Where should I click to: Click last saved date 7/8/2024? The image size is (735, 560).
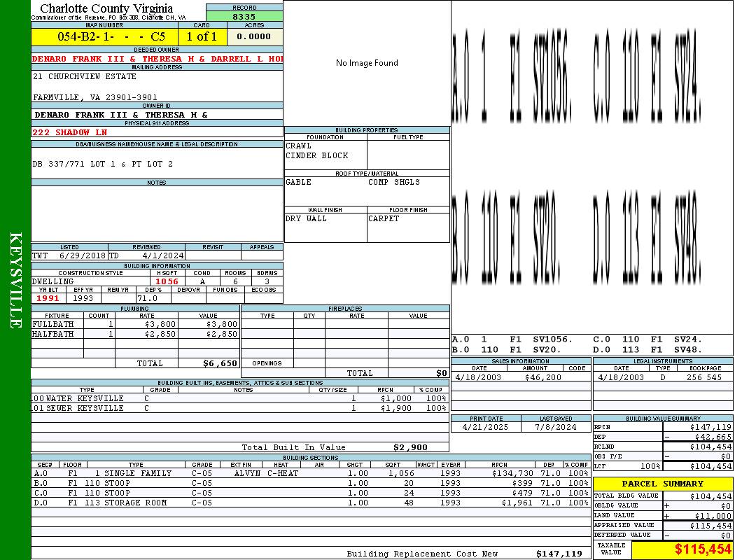coord(557,428)
